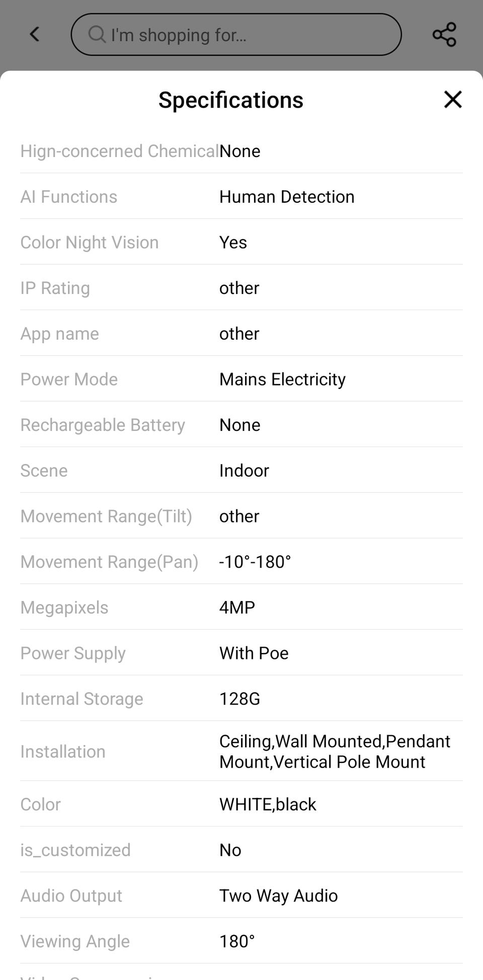Tap the Human Detection value
This screenshot has height=980, width=483.
point(287,197)
